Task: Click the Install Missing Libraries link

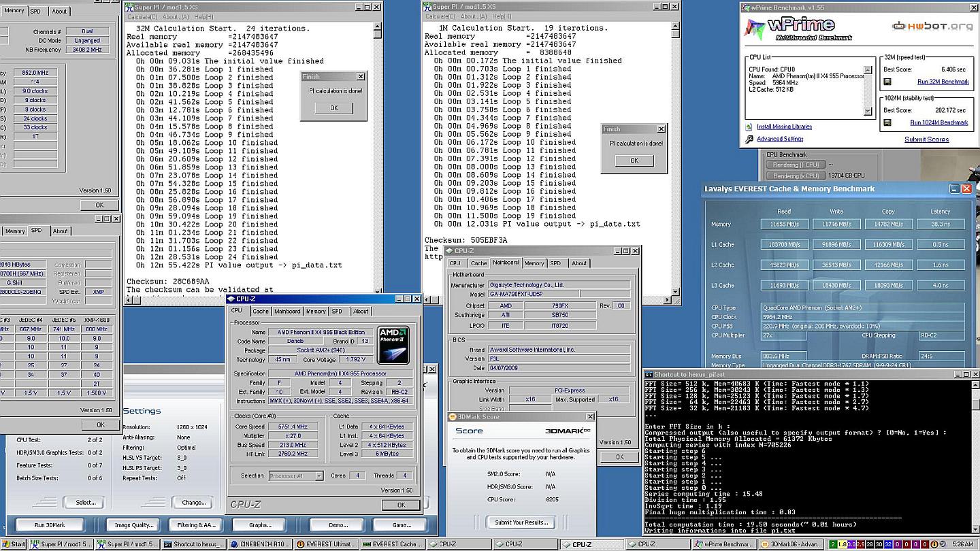Action: point(784,127)
